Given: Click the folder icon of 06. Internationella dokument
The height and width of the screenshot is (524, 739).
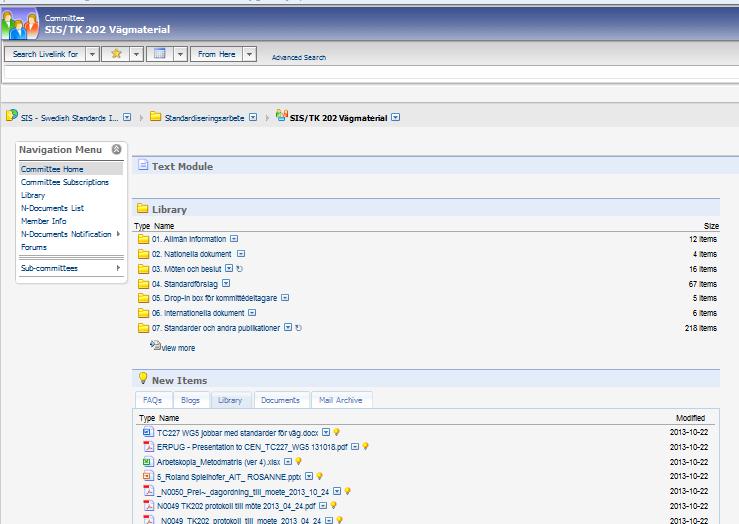Looking at the screenshot, I should coord(143,313).
